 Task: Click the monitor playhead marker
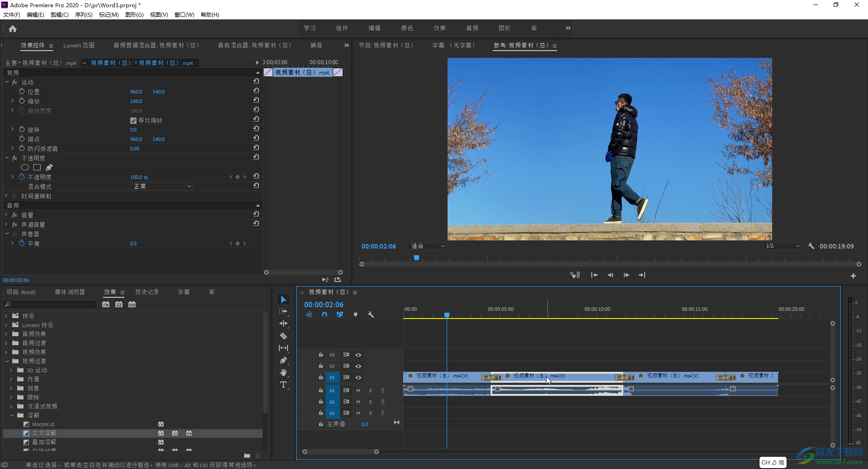click(x=416, y=258)
